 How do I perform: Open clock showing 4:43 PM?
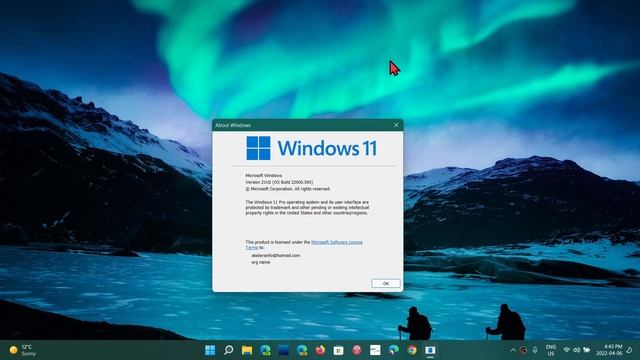pos(609,350)
